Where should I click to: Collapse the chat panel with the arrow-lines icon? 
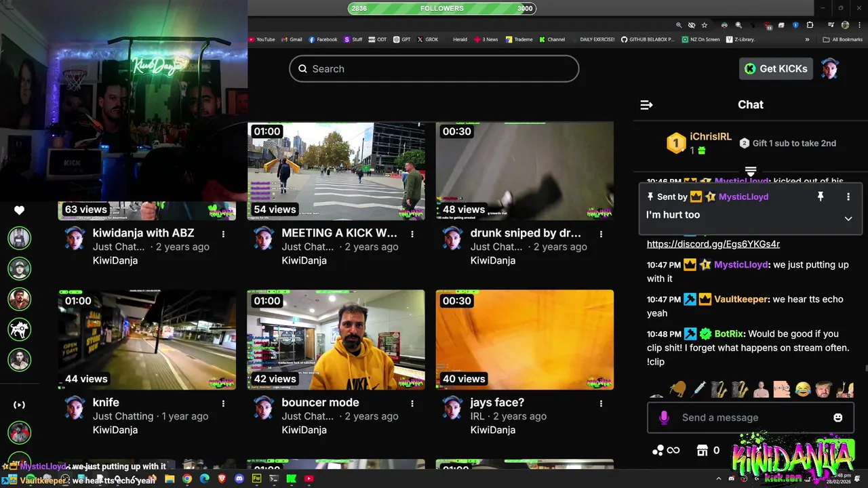tap(646, 104)
